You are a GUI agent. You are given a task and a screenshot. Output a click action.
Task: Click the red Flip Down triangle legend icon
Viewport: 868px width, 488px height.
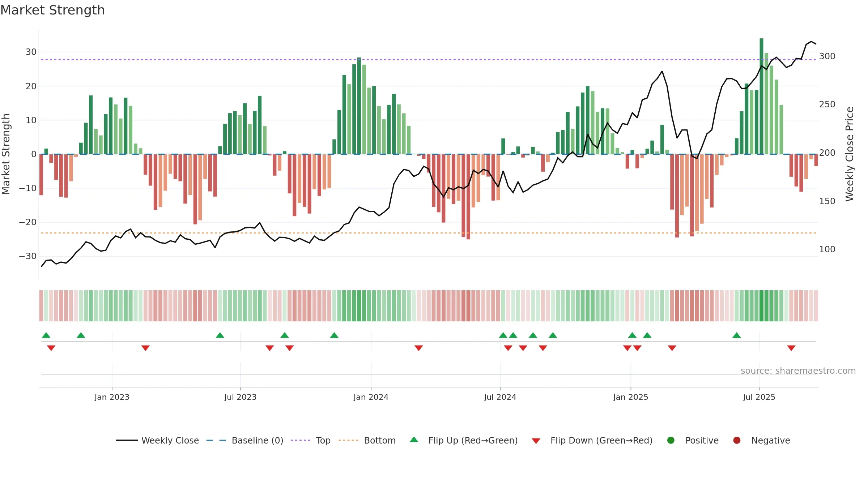coord(536,441)
